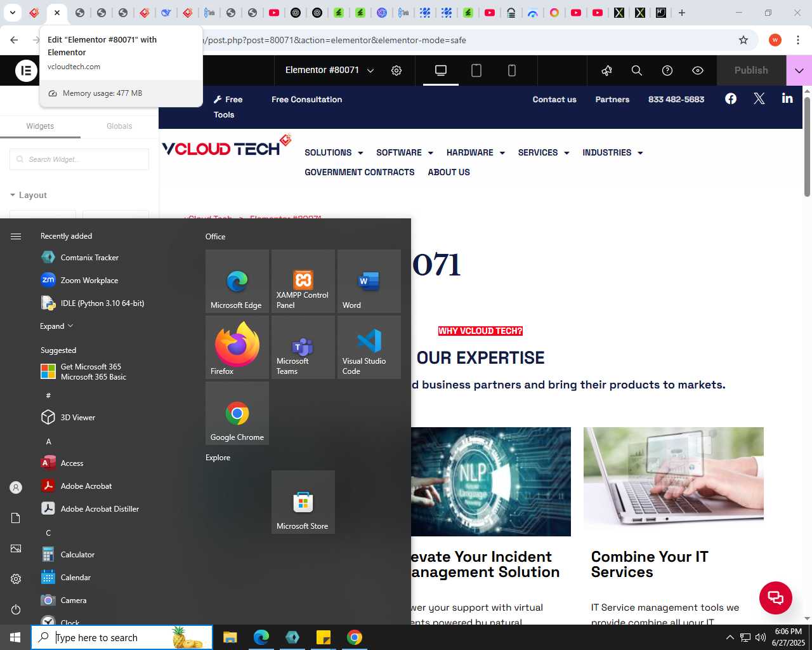Open Microsoft Teams tile
The width and height of the screenshot is (812, 650).
coord(303,347)
